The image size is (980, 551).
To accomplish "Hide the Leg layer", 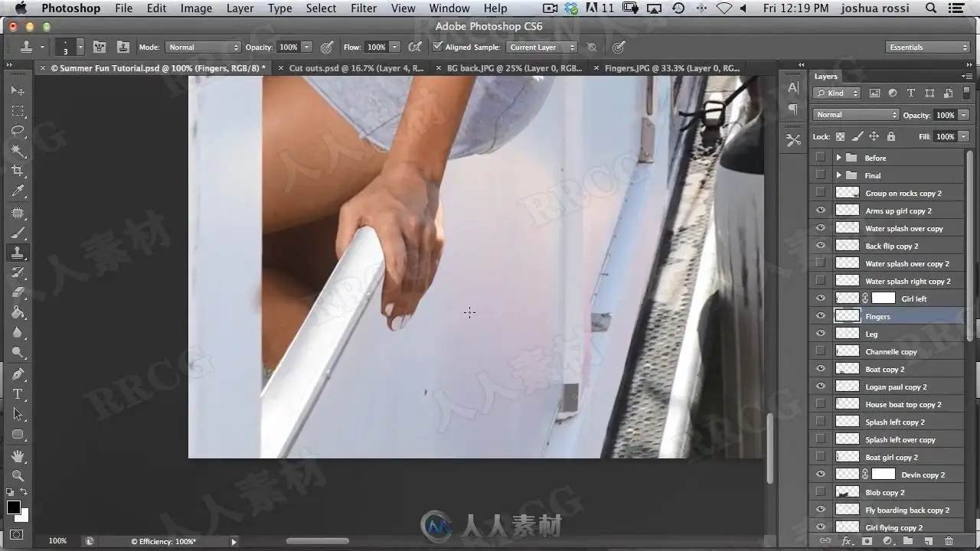I will click(x=821, y=334).
